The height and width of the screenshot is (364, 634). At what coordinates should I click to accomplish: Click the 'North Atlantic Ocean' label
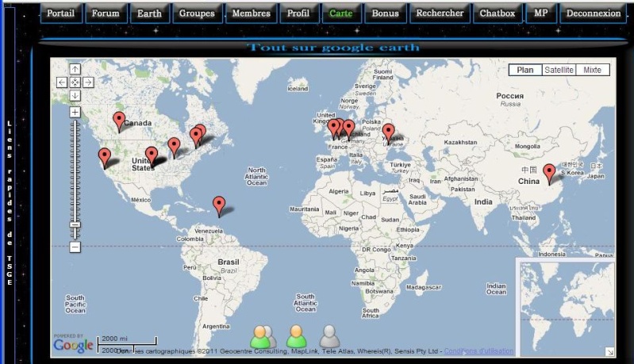(256, 177)
